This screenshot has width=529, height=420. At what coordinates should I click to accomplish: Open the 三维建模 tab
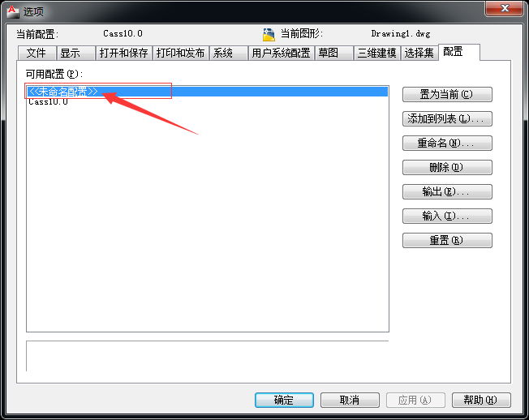tap(376, 53)
